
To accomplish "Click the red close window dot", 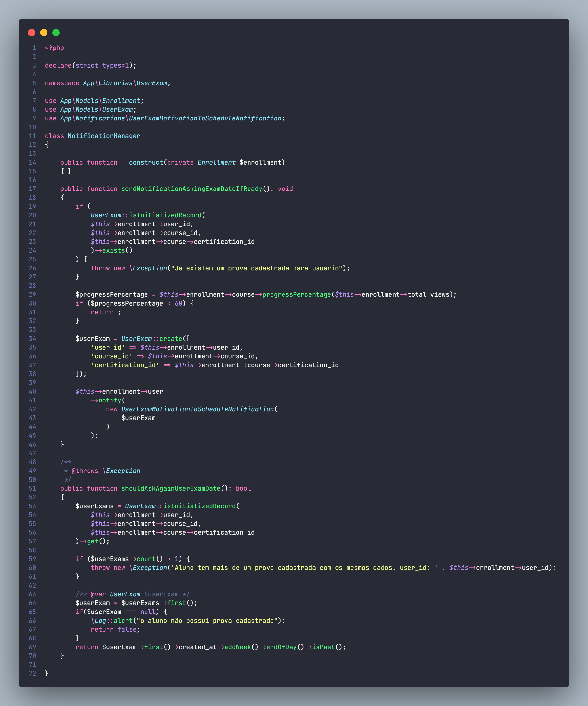I will (x=32, y=33).
